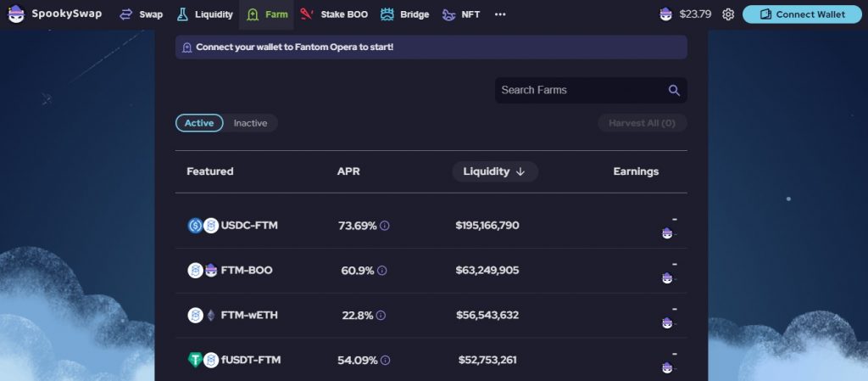Show APR info for fUSDT-FTM 54.09%
The width and height of the screenshot is (868, 381).
(386, 360)
